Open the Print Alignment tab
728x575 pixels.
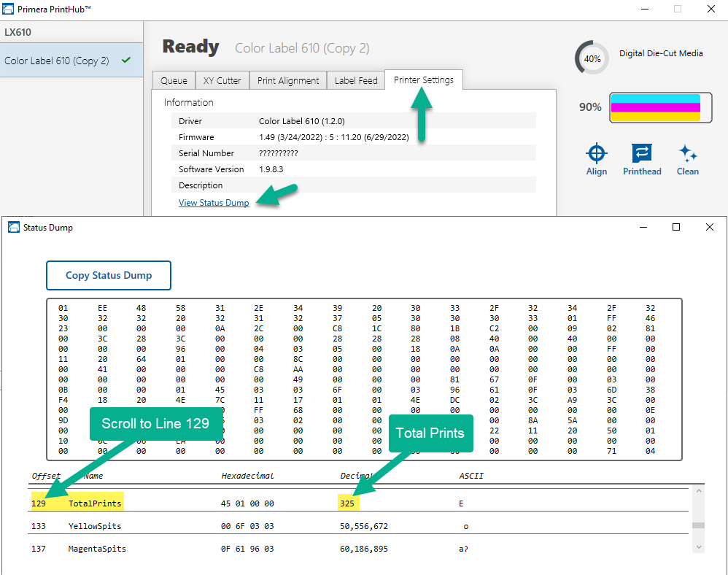click(x=288, y=80)
